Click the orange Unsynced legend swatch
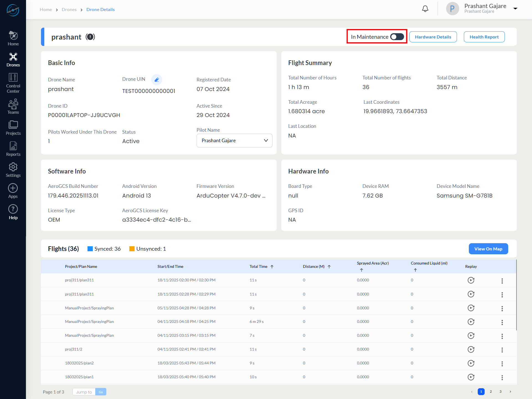Image resolution: width=532 pixels, height=399 pixels. [x=132, y=249]
